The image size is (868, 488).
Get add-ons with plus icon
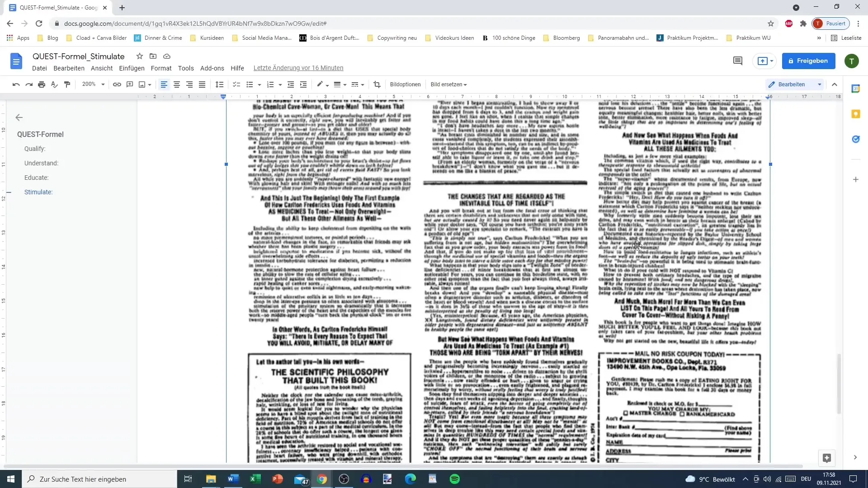[x=856, y=180]
